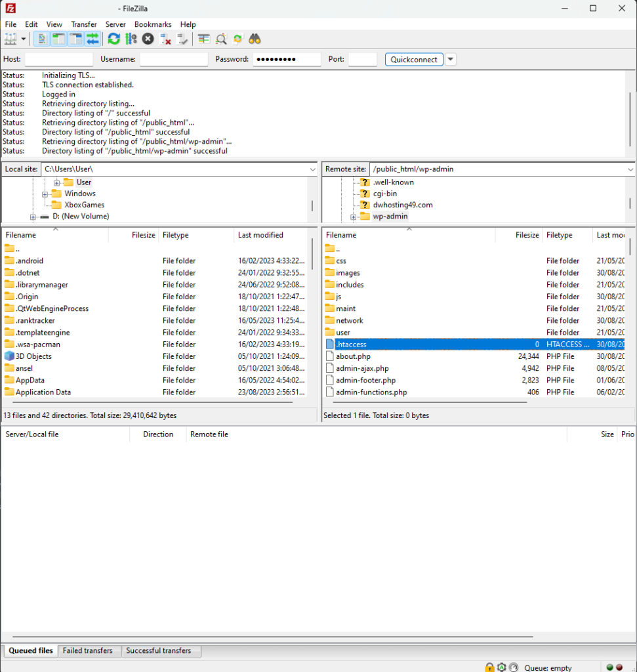
Task: Open the File menu
Action: coord(10,24)
